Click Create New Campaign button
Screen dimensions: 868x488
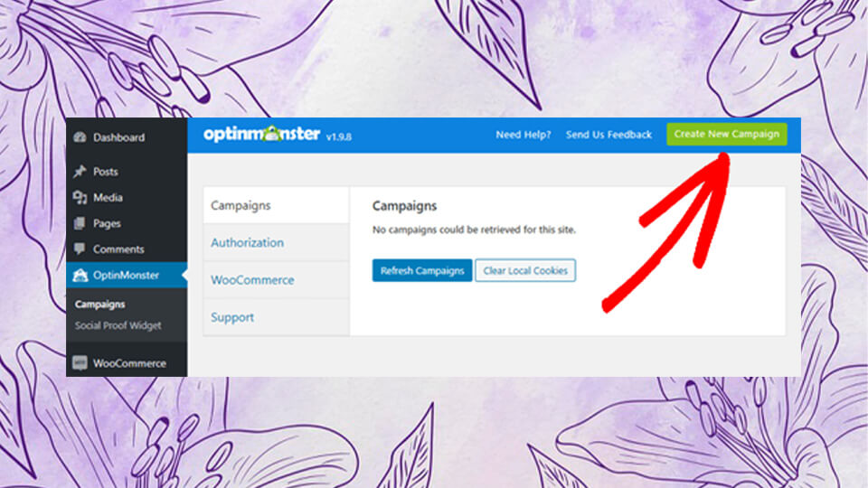click(x=726, y=134)
